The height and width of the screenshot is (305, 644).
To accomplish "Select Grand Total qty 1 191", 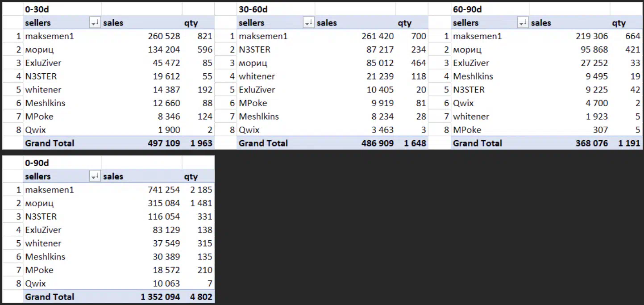I will coord(630,143).
